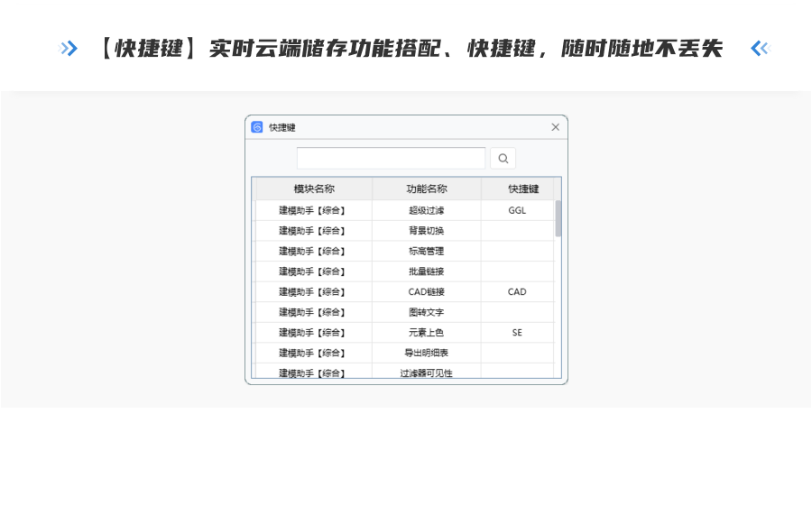Image resolution: width=812 pixels, height=515 pixels.
Task: Select the 标高管理 function row
Action: (x=426, y=251)
